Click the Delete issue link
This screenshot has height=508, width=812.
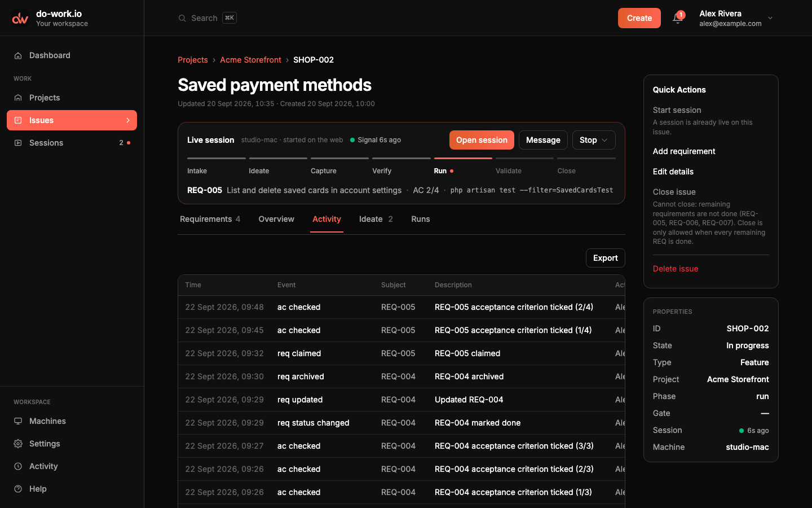click(x=676, y=269)
